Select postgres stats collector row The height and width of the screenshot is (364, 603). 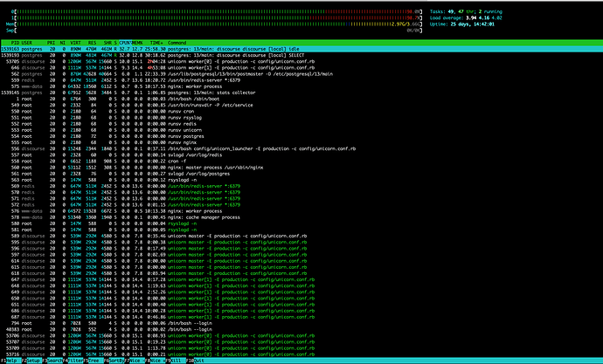pos(301,93)
